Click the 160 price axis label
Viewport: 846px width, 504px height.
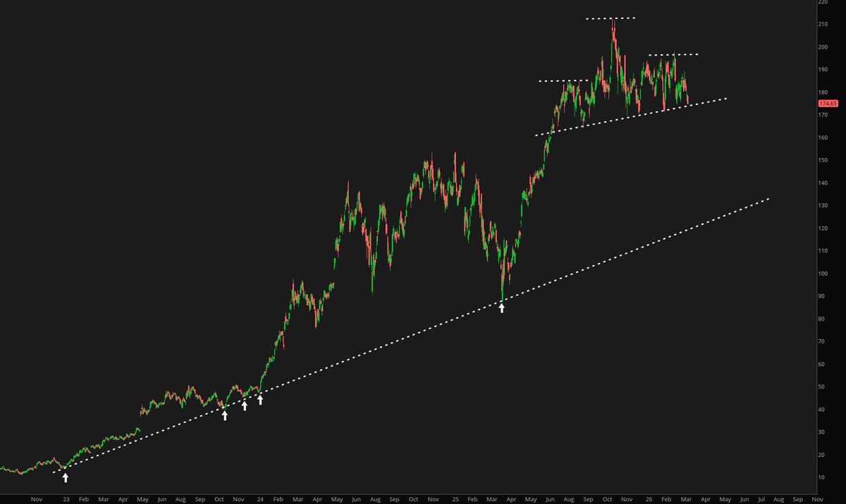point(822,137)
